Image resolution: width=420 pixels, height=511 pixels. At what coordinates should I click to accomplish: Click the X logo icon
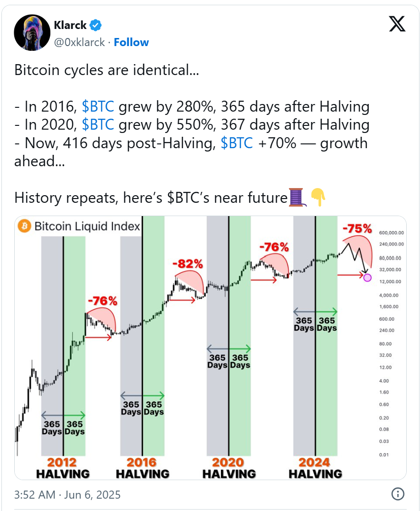pyautogui.click(x=397, y=24)
